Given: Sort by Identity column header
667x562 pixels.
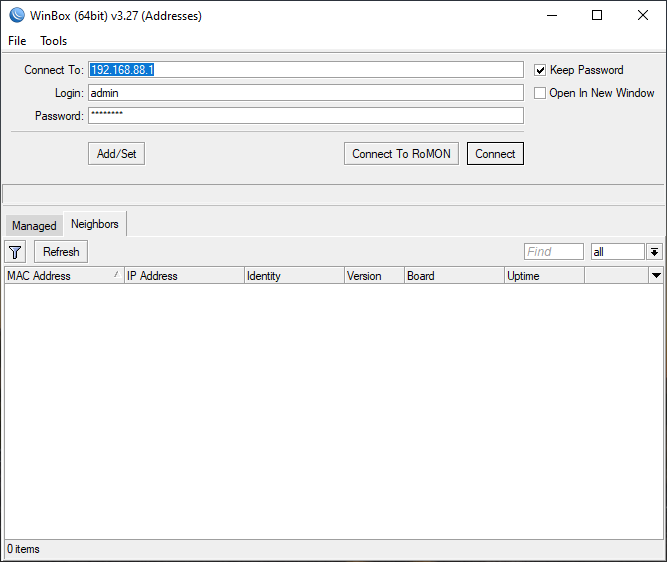Looking at the screenshot, I should (294, 276).
